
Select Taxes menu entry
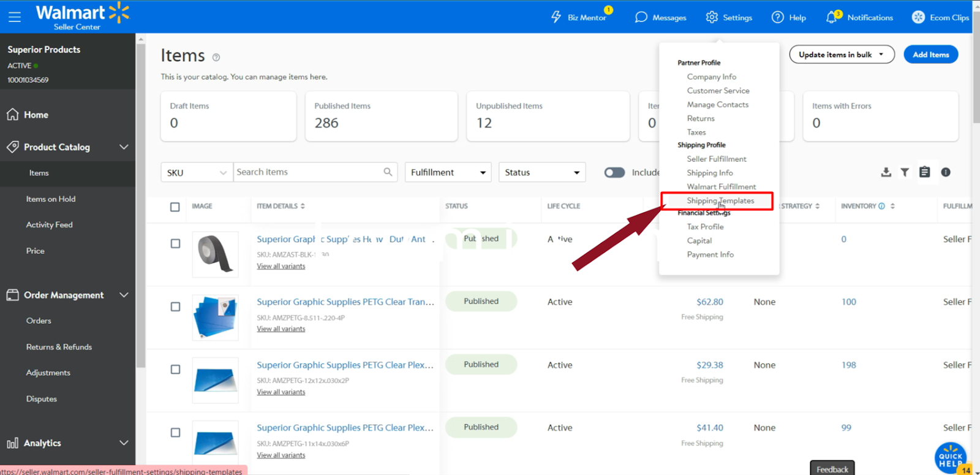point(696,132)
